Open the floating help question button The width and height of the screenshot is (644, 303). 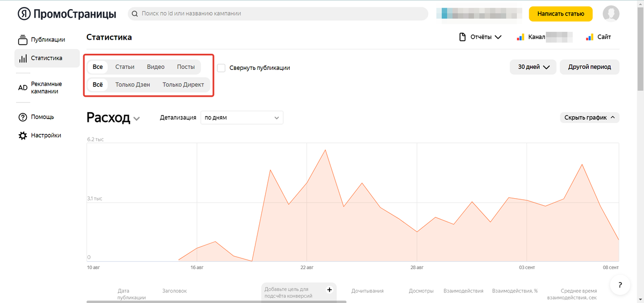[x=620, y=285]
